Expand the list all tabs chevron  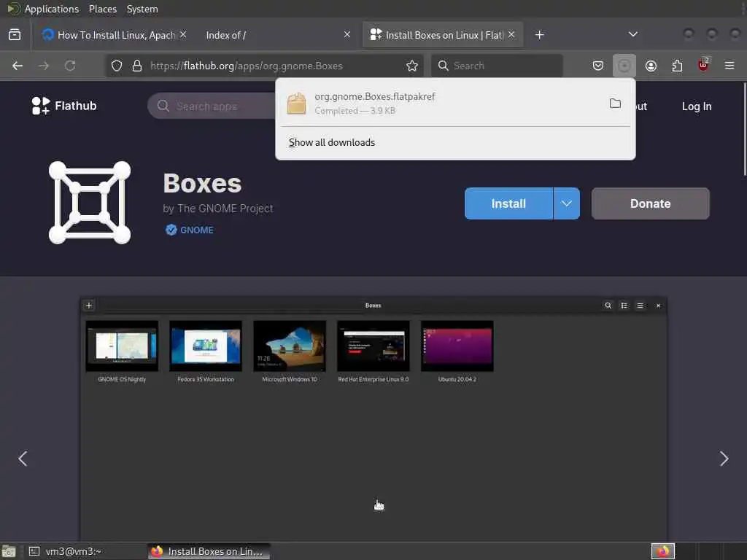pos(633,34)
